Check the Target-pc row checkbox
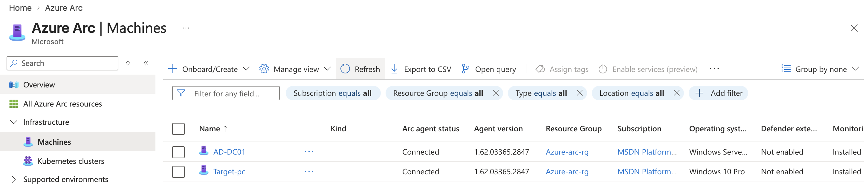 click(178, 172)
